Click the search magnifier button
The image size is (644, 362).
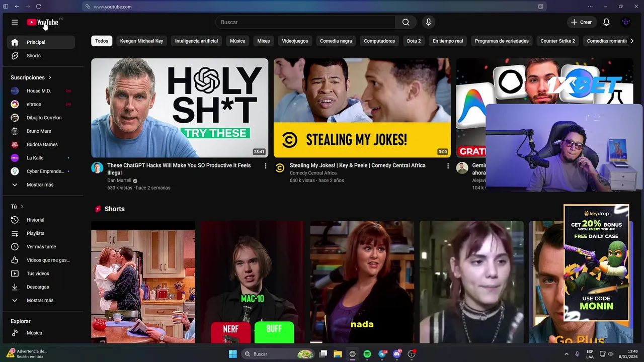tap(406, 22)
